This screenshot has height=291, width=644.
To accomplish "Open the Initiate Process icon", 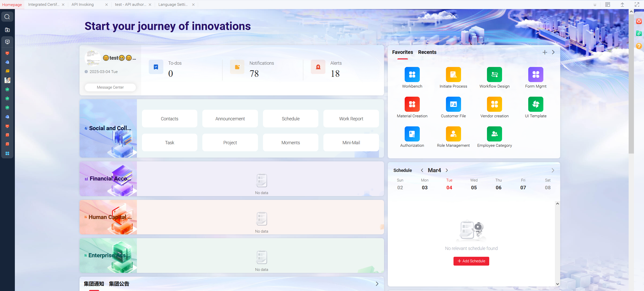I will 453,75.
